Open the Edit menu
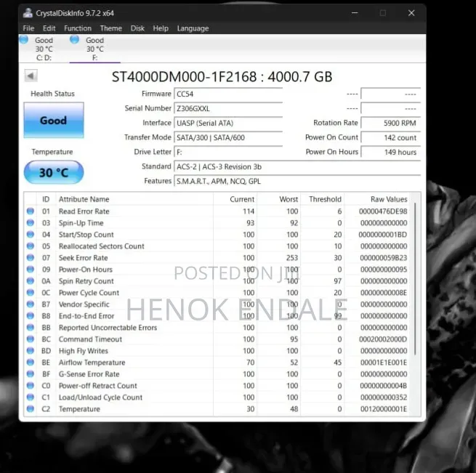 tap(49, 28)
